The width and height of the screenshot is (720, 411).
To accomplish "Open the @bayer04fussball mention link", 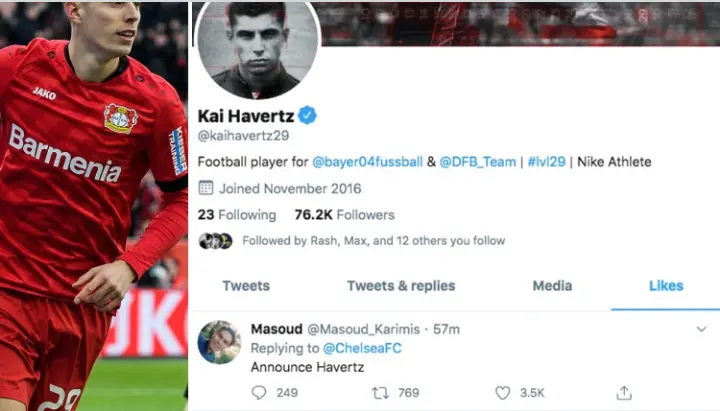I will (x=367, y=162).
